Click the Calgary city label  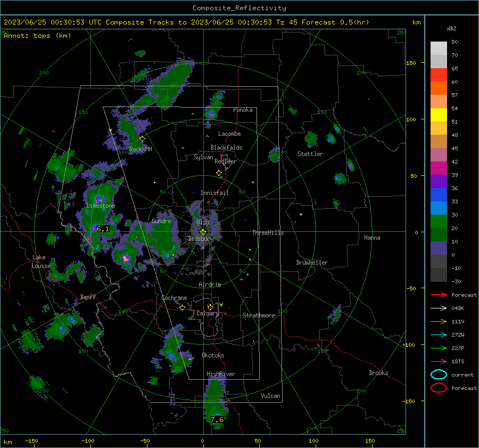(x=208, y=313)
